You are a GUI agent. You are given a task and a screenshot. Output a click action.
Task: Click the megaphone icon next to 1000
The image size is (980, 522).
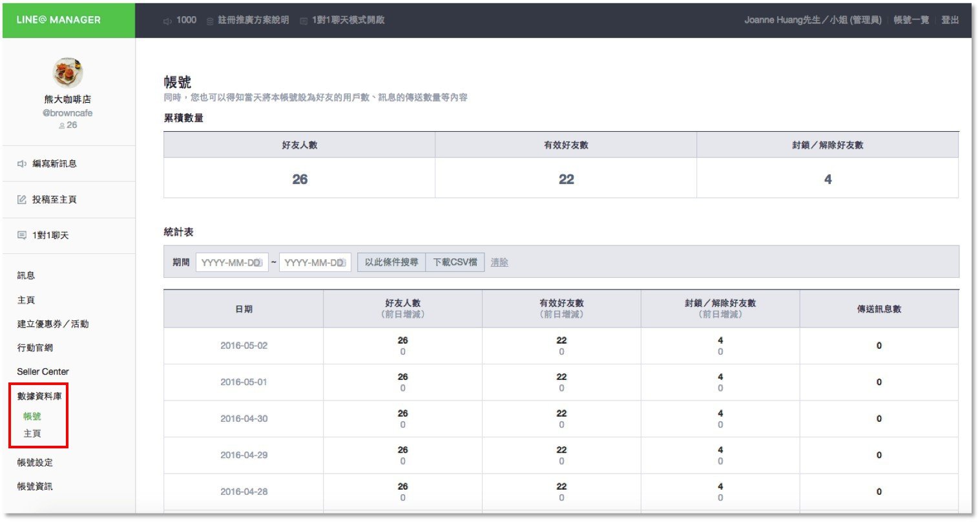[x=168, y=21]
